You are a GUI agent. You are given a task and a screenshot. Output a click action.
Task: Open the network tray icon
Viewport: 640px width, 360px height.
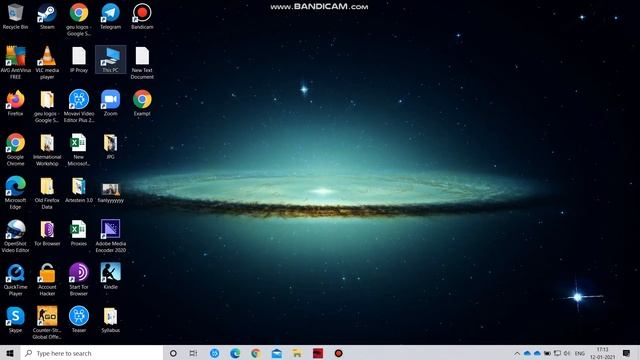(x=557, y=353)
